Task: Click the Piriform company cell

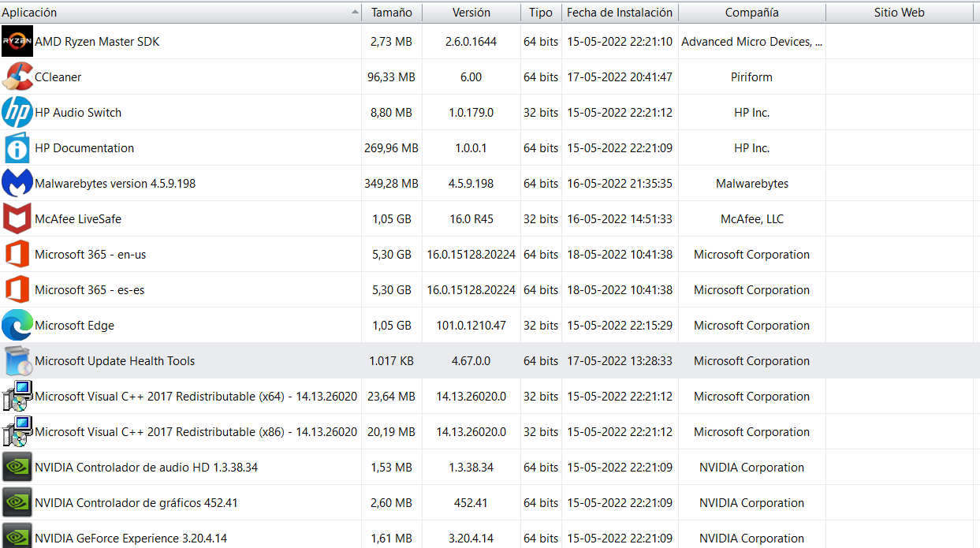Action: pyautogui.click(x=752, y=76)
